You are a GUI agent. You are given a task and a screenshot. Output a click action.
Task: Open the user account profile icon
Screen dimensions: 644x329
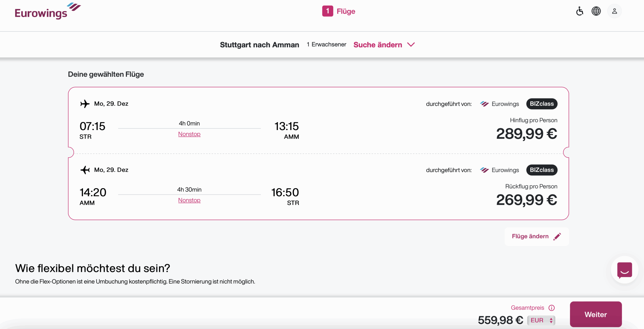tap(614, 11)
